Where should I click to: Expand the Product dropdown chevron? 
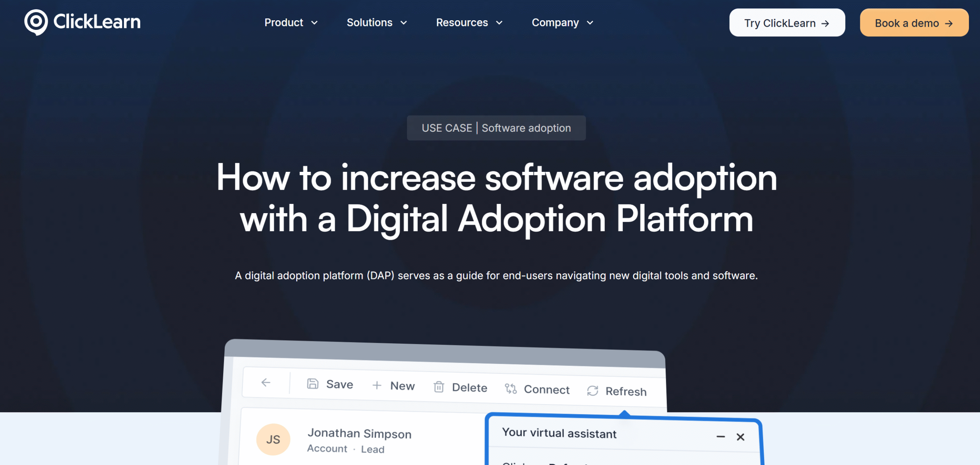point(314,23)
